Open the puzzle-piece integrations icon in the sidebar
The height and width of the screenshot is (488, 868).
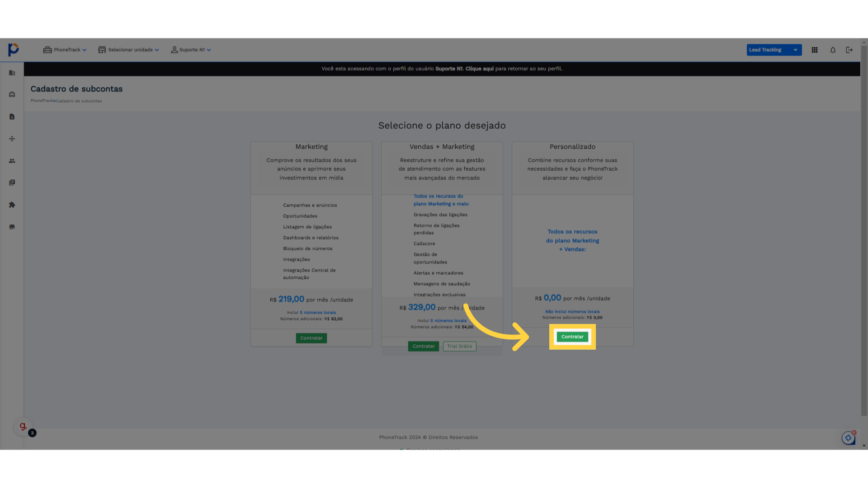[x=12, y=205]
